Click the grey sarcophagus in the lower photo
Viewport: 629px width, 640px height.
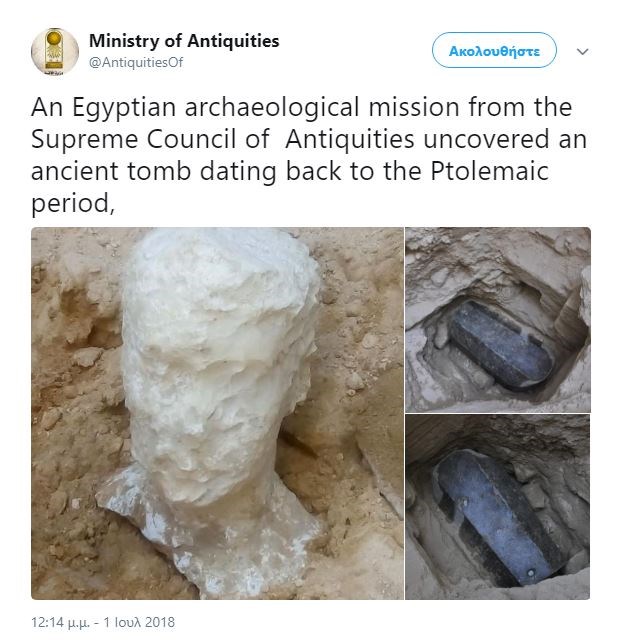498,514
